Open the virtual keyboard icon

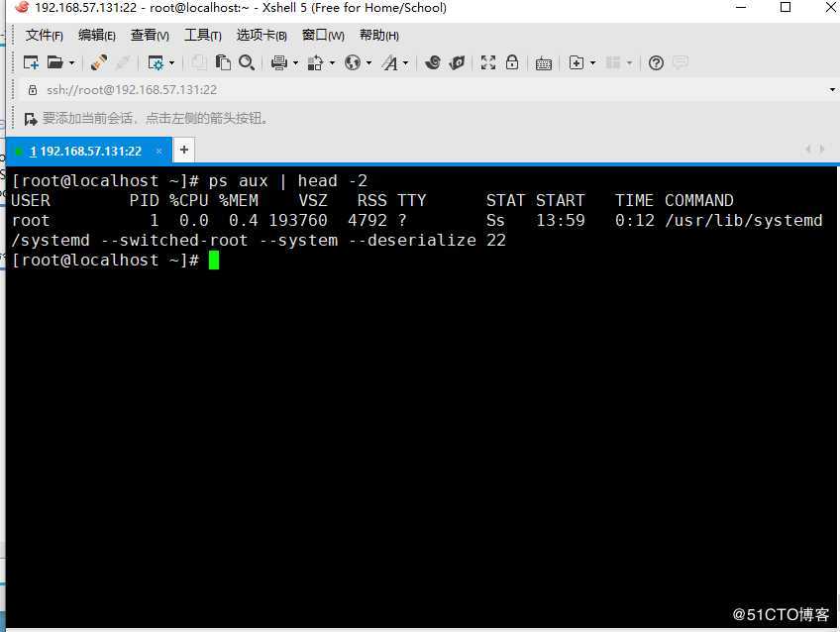pyautogui.click(x=543, y=63)
